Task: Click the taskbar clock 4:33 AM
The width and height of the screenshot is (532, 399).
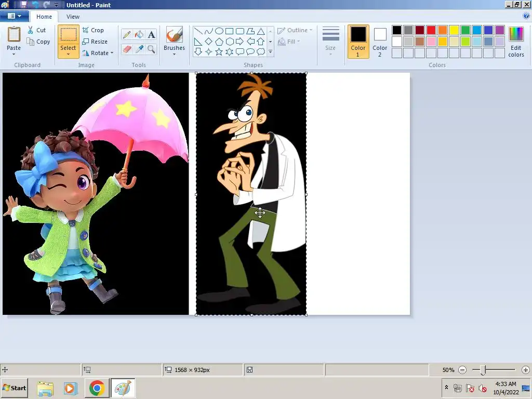Action: coord(506,384)
